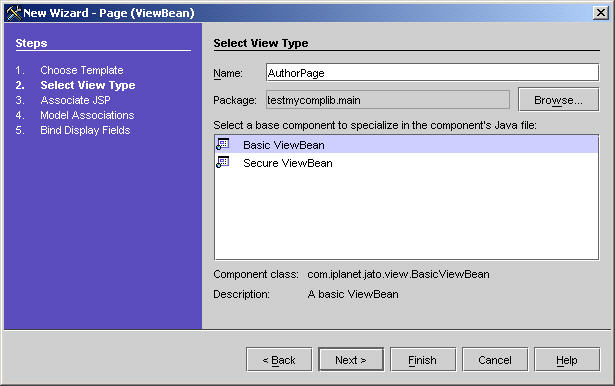The image size is (615, 386).
Task: Click step 2 Select View Type
Action: pyautogui.click(x=88, y=85)
